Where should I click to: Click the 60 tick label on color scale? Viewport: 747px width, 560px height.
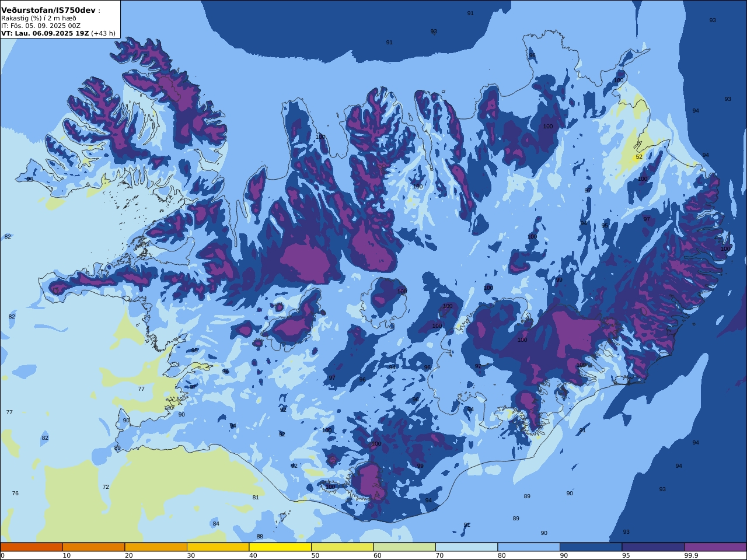(378, 556)
